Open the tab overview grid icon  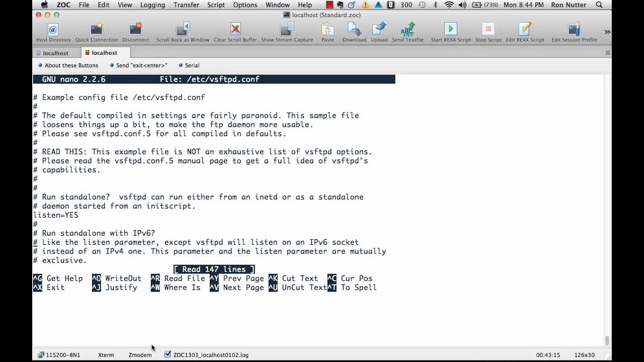point(608,53)
